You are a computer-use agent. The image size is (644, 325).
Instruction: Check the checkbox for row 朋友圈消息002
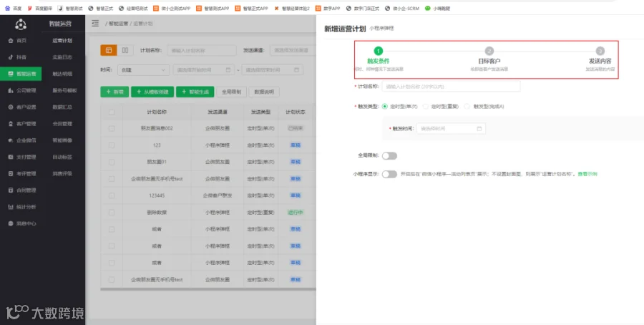[x=112, y=129]
